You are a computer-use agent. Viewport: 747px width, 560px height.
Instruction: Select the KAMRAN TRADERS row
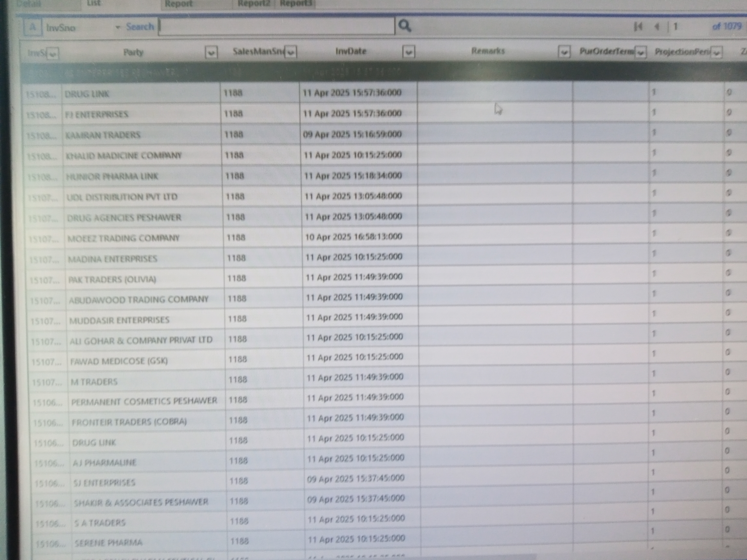103,135
